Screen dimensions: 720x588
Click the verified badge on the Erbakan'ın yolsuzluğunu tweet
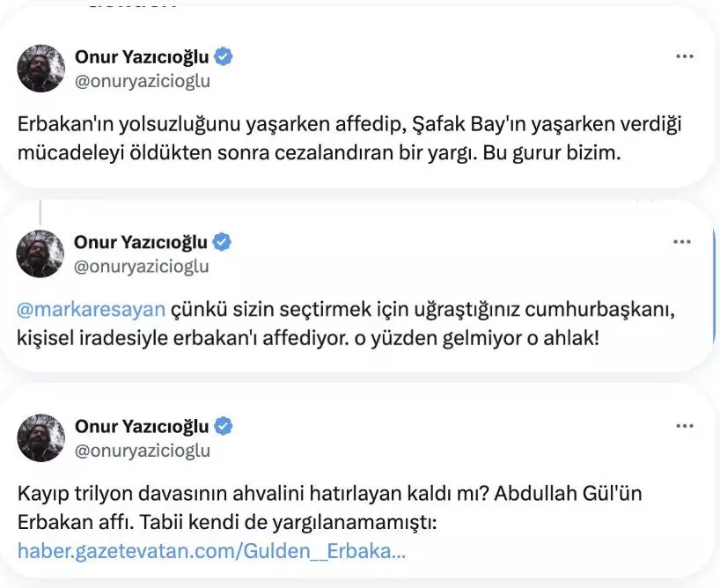tap(224, 58)
